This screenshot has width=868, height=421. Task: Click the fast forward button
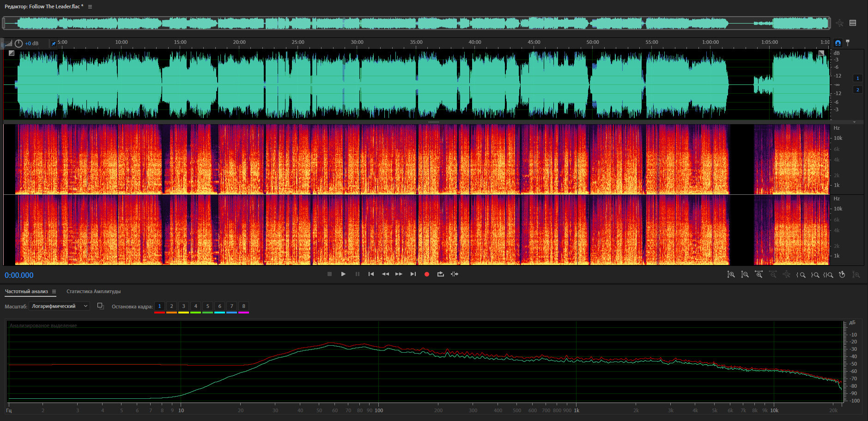(x=399, y=274)
